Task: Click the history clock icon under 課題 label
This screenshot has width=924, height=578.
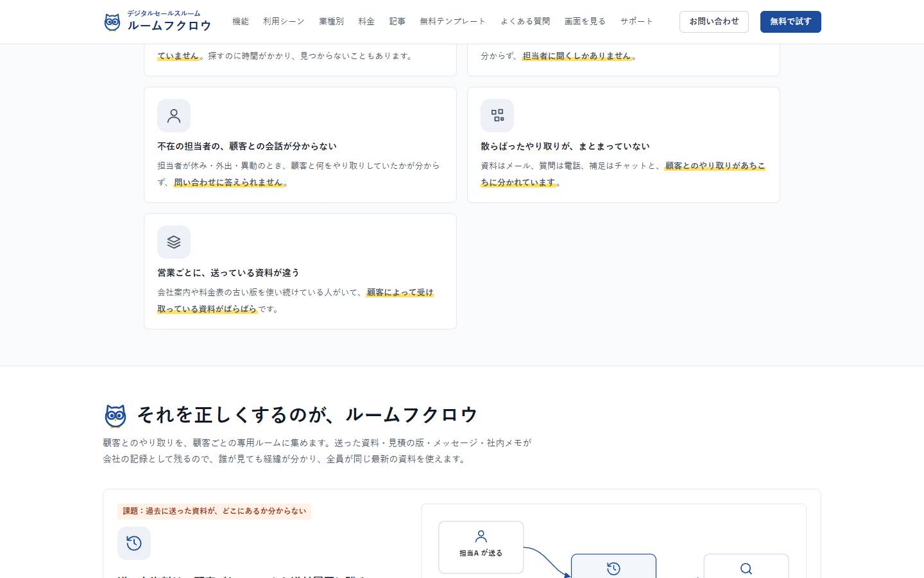Action: [x=134, y=543]
